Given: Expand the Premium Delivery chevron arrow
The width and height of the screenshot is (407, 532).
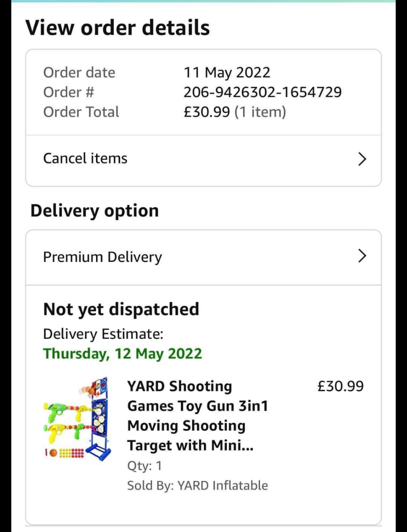Looking at the screenshot, I should click(x=362, y=256).
